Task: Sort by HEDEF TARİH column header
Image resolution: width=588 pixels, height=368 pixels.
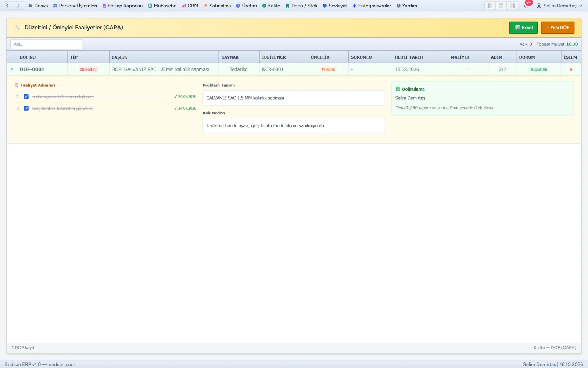Action: [x=420, y=57]
